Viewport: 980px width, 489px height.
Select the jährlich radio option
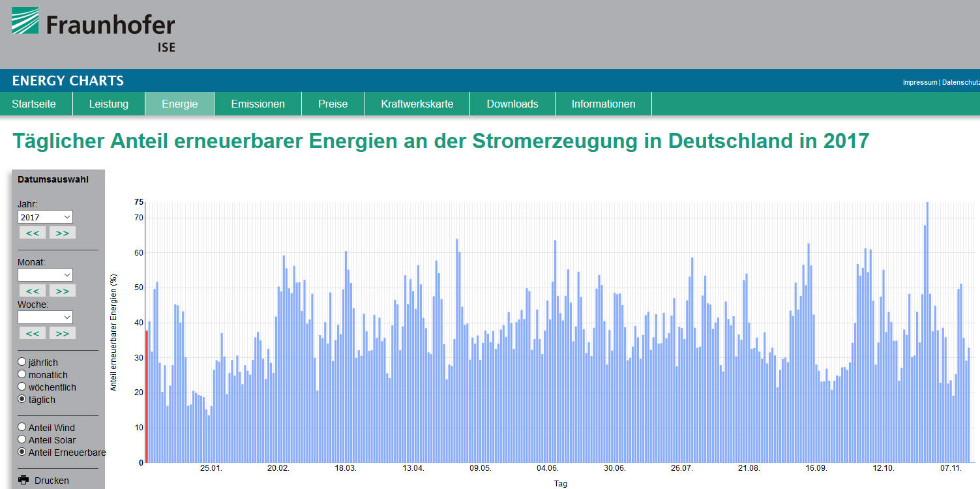coord(22,362)
